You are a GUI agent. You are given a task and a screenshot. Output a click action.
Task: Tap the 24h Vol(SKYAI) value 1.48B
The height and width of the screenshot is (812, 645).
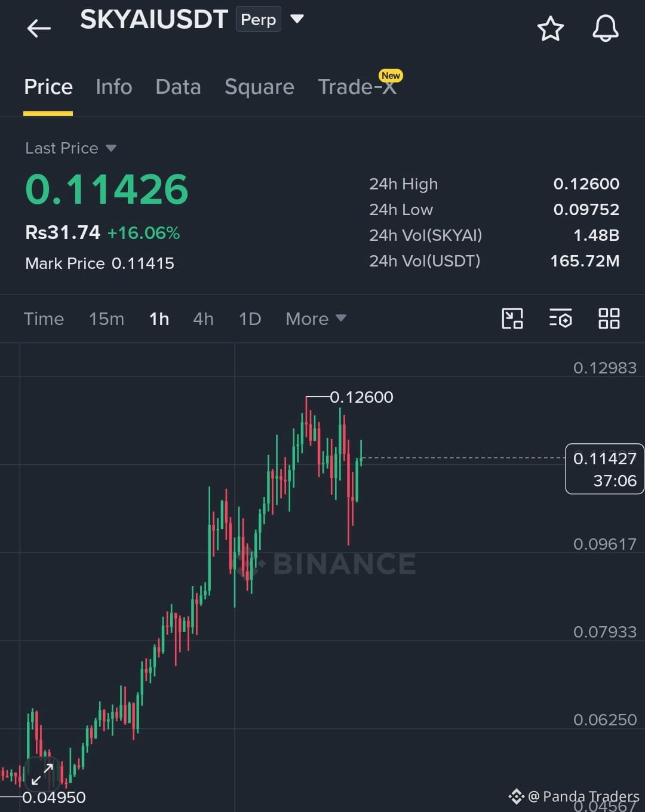(596, 235)
